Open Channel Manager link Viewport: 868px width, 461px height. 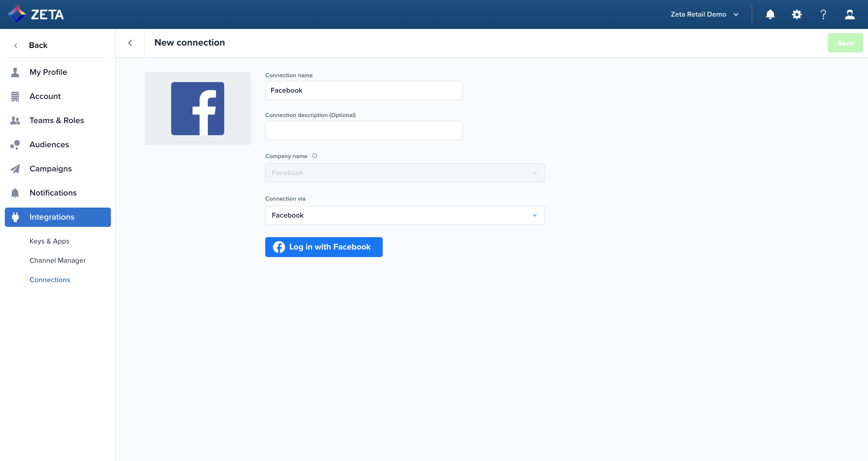coord(58,260)
